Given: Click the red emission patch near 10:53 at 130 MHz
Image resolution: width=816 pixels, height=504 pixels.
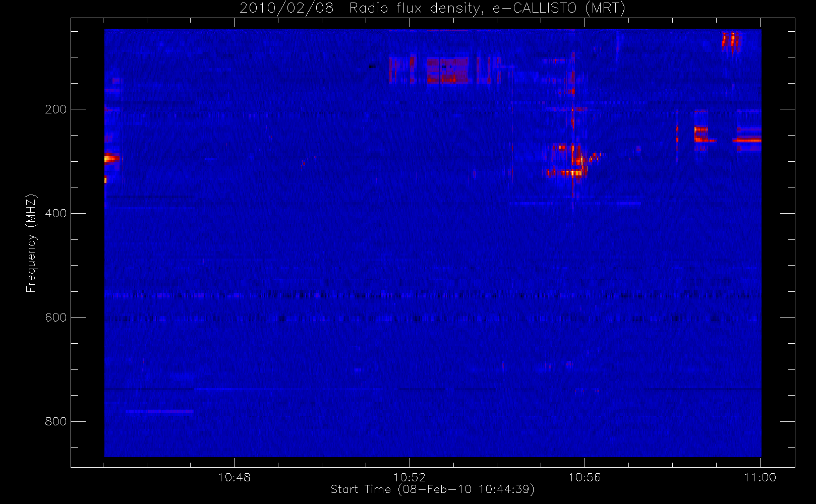Looking at the screenshot, I should (x=448, y=70).
